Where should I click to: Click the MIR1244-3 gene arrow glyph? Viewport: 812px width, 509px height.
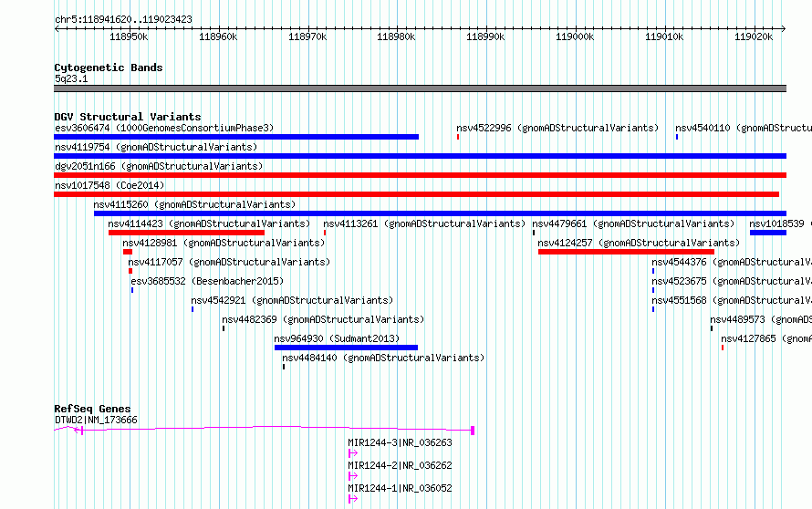tap(353, 453)
